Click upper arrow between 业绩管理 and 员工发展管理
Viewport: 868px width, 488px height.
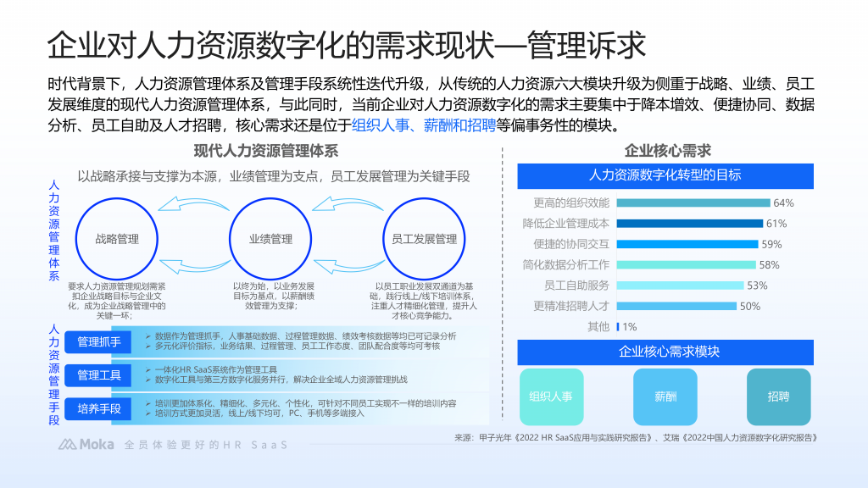pyautogui.click(x=348, y=205)
